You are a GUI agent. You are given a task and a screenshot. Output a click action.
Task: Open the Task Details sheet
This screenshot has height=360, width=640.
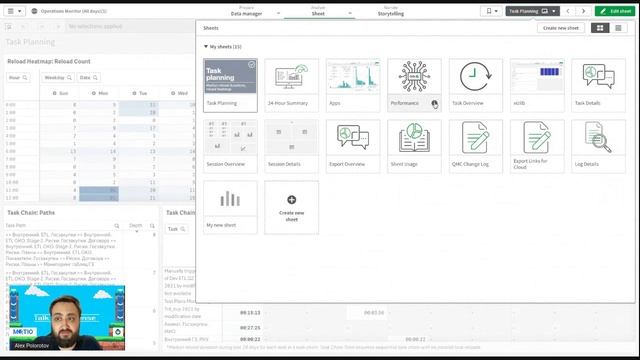(598, 85)
